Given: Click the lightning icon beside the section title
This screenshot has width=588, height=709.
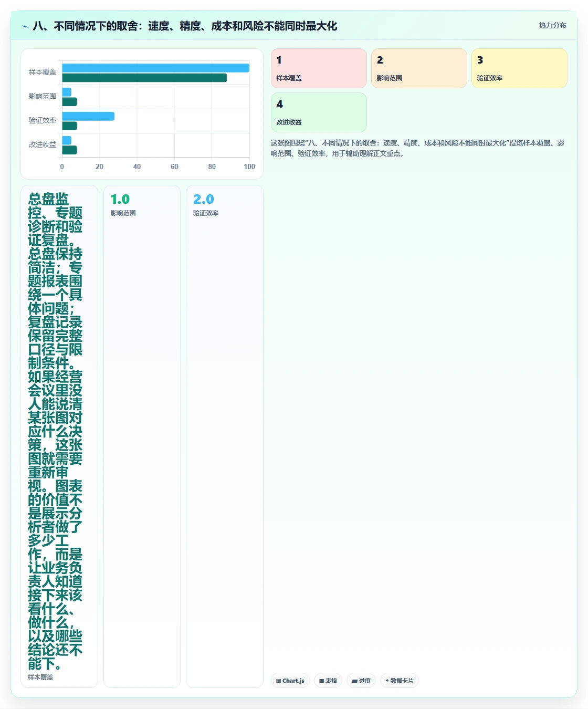Looking at the screenshot, I should pos(25,26).
